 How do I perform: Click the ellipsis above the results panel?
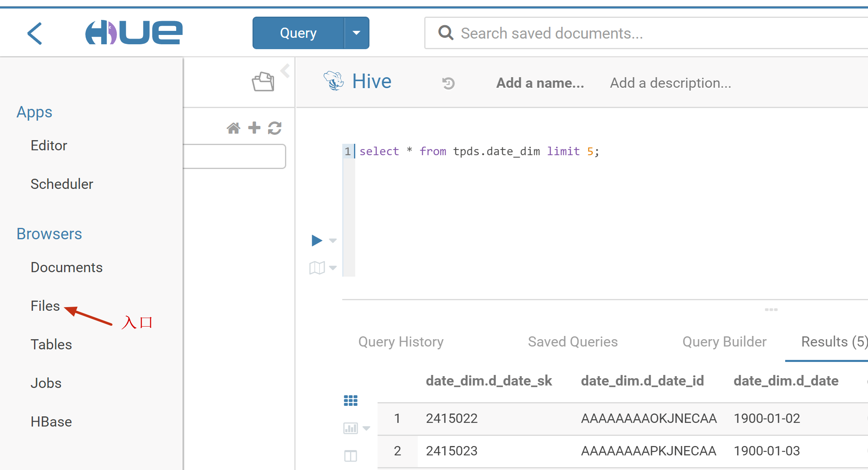771,309
